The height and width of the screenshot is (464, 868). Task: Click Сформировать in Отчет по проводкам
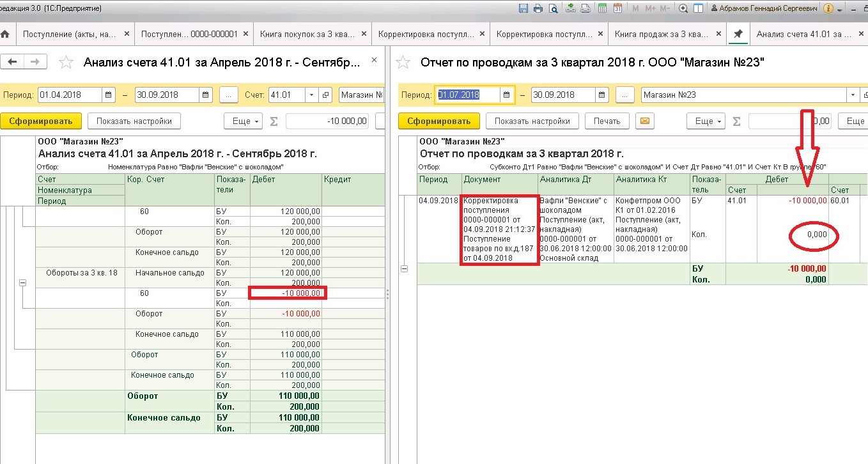coord(438,121)
